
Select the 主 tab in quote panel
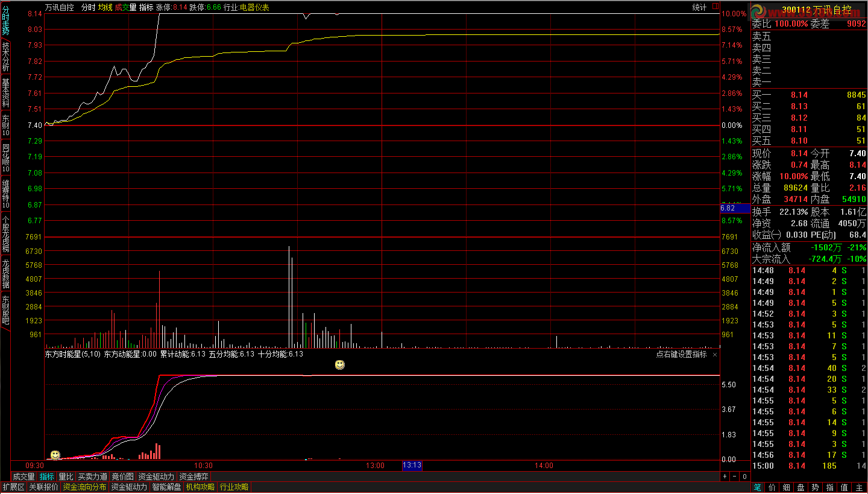pyautogui.click(x=860, y=487)
